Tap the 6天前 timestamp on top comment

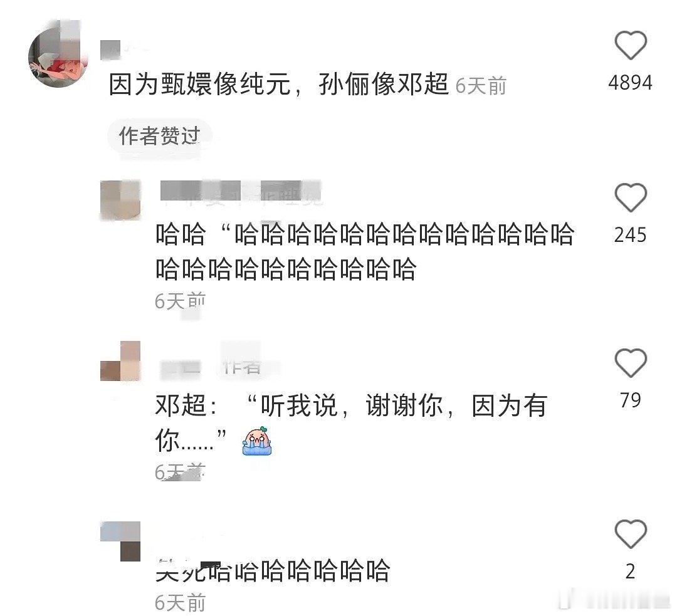[481, 85]
